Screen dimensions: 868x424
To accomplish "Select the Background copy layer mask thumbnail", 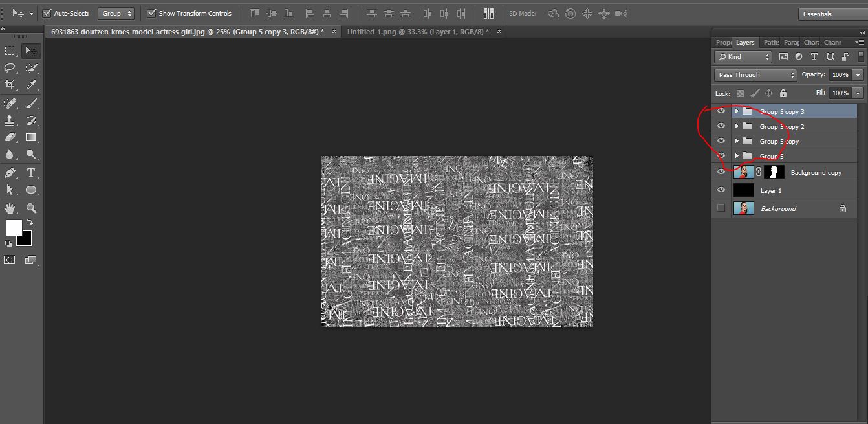I will [x=774, y=172].
